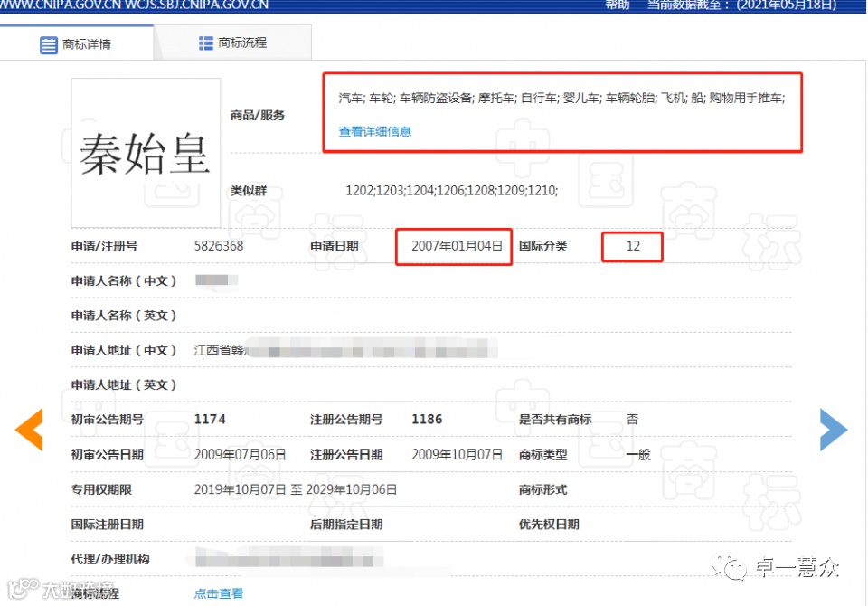Click the 申请日期 label
Screen dimensions: 868x606
point(335,246)
